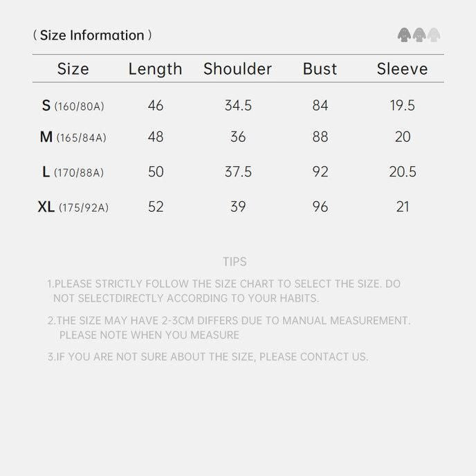Click the TIPS heading
This screenshot has width=476, height=476.
235,262
